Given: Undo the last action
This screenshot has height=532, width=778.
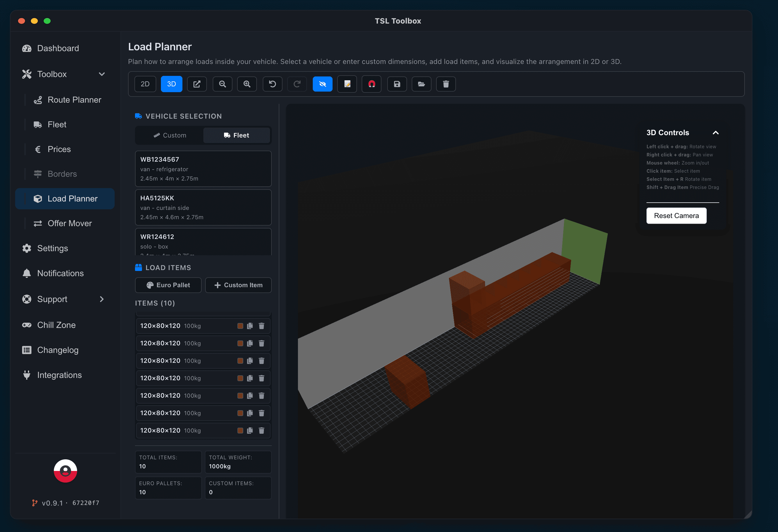Looking at the screenshot, I should pyautogui.click(x=273, y=84).
